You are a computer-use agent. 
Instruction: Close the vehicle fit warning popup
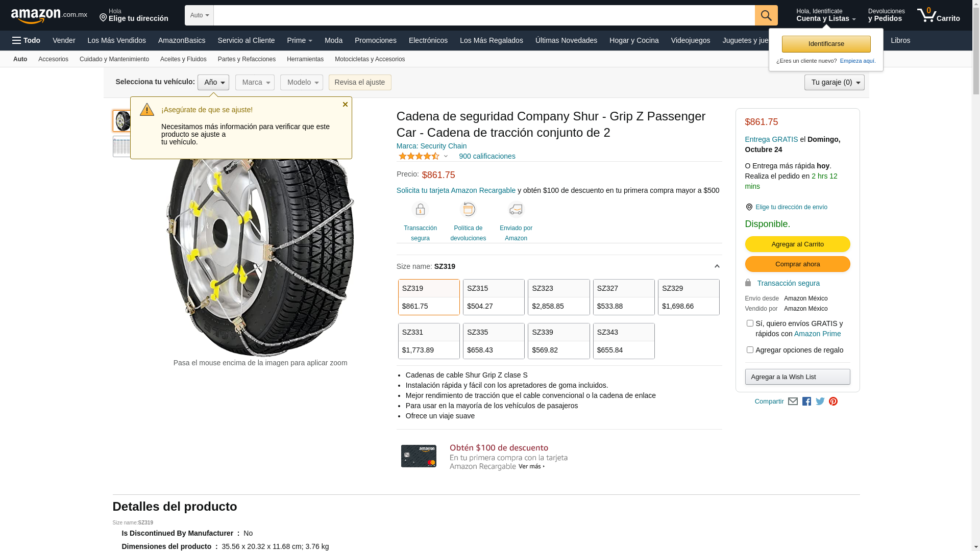tap(345, 105)
